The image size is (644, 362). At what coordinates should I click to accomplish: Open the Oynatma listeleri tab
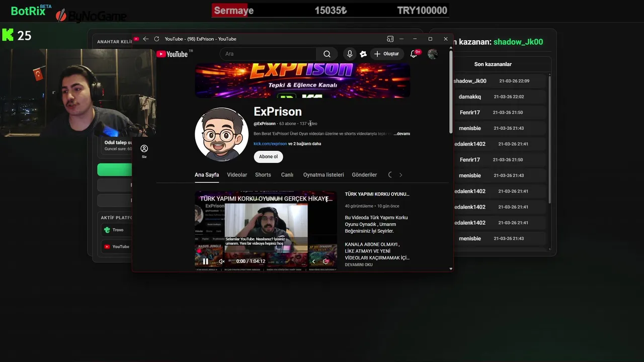(324, 175)
